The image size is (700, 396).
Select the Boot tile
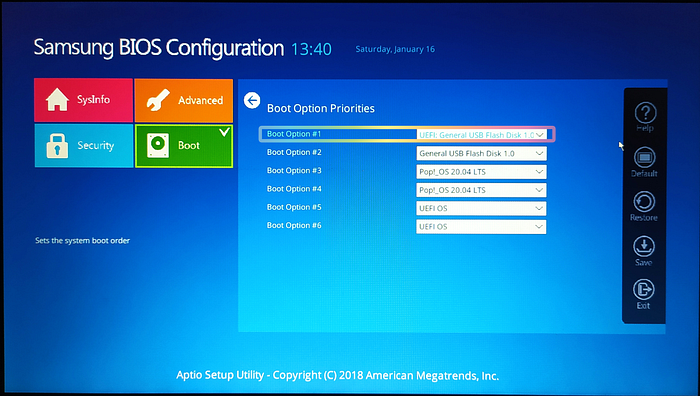tap(184, 146)
